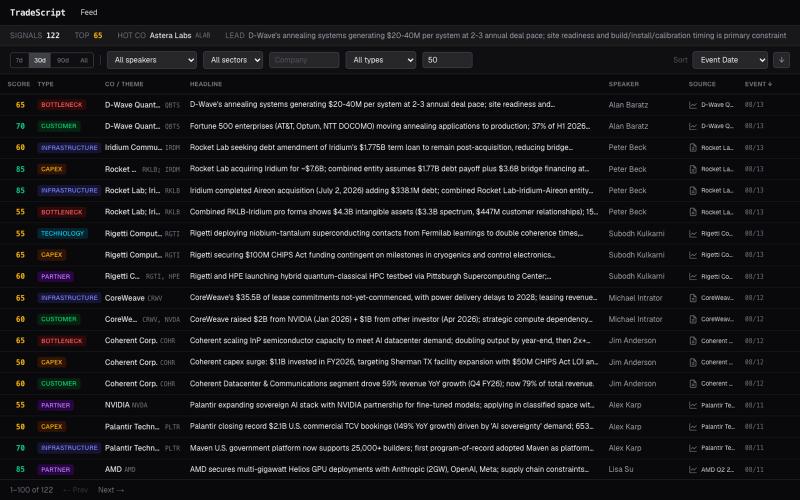This screenshot has height=500, width=800.
Task: Open the LEAD D-Wave annealing headline
Action: coord(517,36)
